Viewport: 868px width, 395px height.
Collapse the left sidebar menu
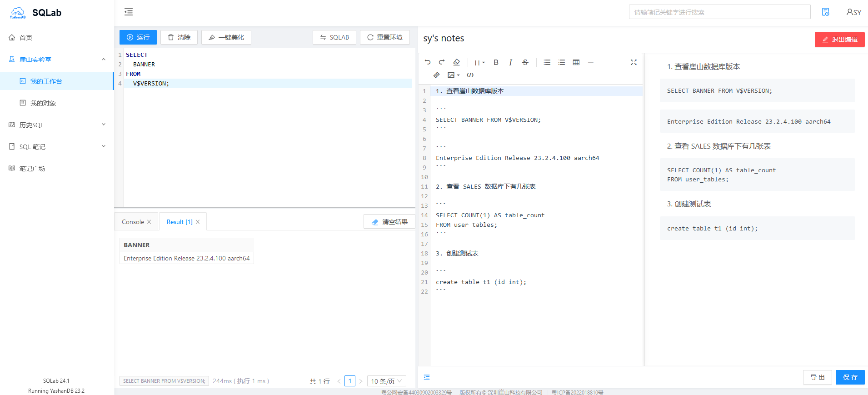pos(129,12)
